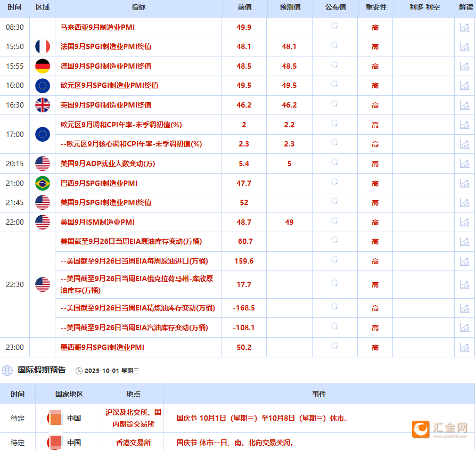Open 英国9月SPGI制造业PMI终值 link

pyautogui.click(x=106, y=105)
